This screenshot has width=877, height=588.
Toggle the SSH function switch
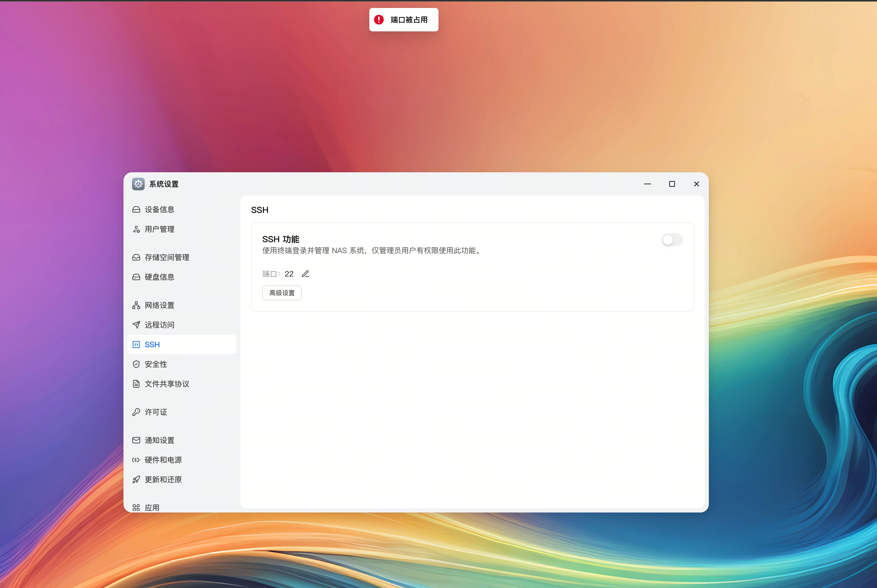672,240
